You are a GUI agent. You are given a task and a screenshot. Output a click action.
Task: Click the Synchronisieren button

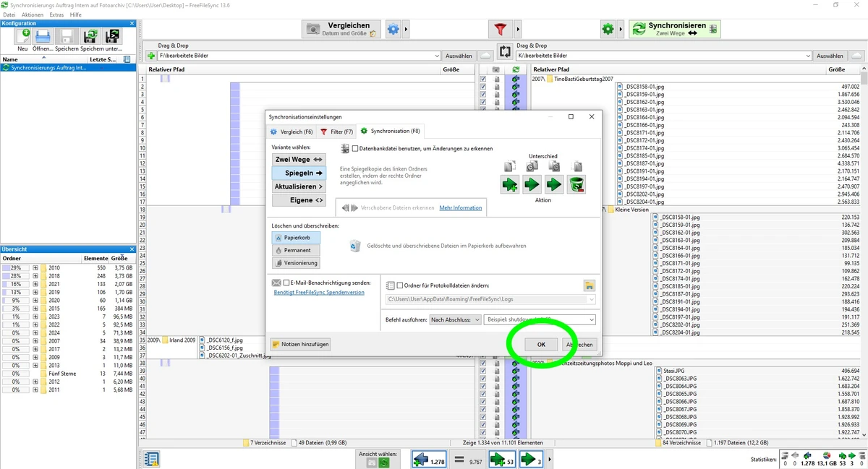(x=674, y=29)
